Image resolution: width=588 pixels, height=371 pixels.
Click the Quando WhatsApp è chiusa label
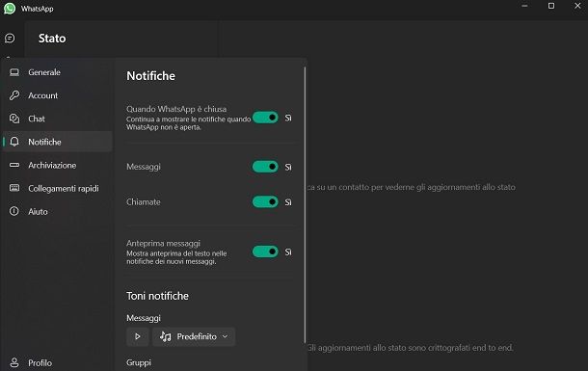click(176, 109)
